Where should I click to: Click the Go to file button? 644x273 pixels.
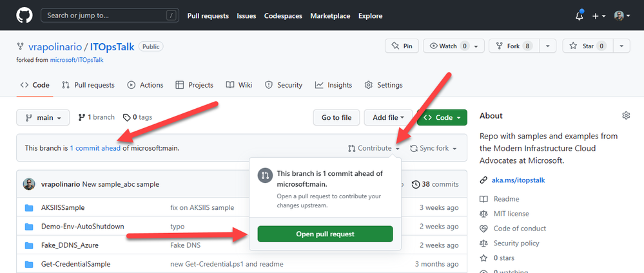[x=337, y=117]
